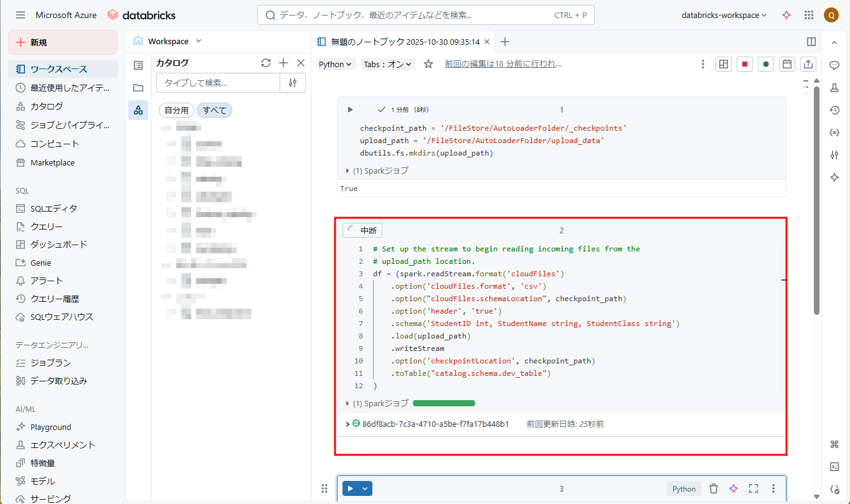The width and height of the screenshot is (850, 504).
Task: Open the app launcher grid icon
Action: (809, 15)
